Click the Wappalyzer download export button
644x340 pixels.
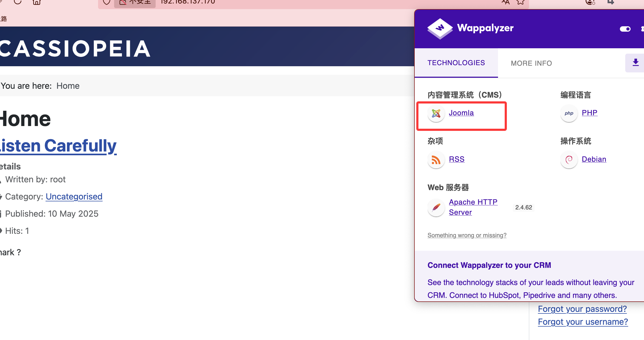click(x=635, y=63)
